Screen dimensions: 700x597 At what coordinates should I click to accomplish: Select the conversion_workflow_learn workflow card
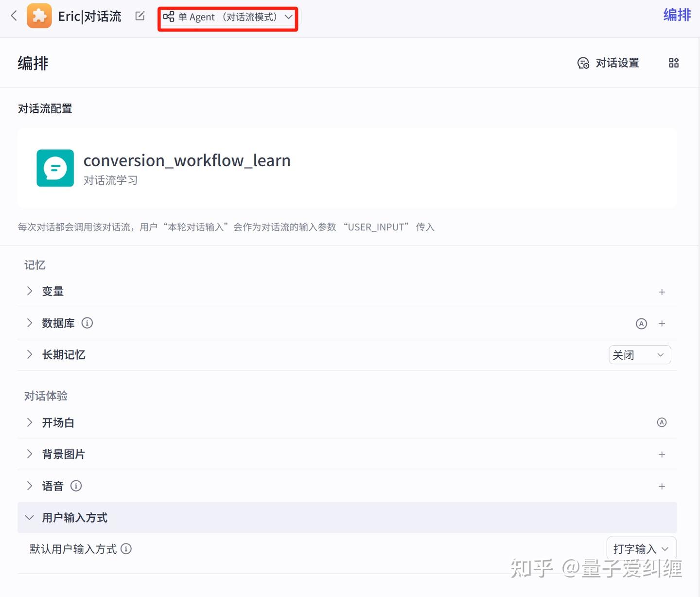coord(347,168)
